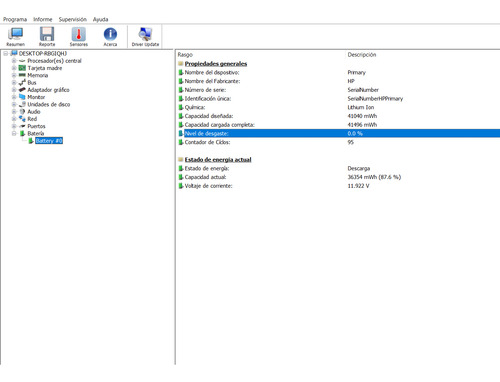Open the Sensores thermometer icon
The height and width of the screenshot is (382, 500).
[79, 37]
